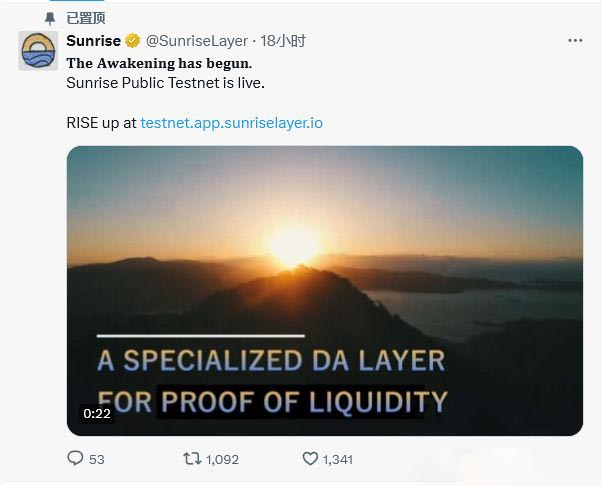Click the gold verified badge
This screenshot has width=604, height=486.
pyautogui.click(x=133, y=40)
